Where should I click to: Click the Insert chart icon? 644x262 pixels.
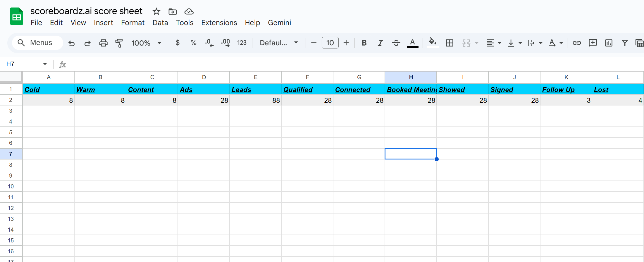(609, 43)
